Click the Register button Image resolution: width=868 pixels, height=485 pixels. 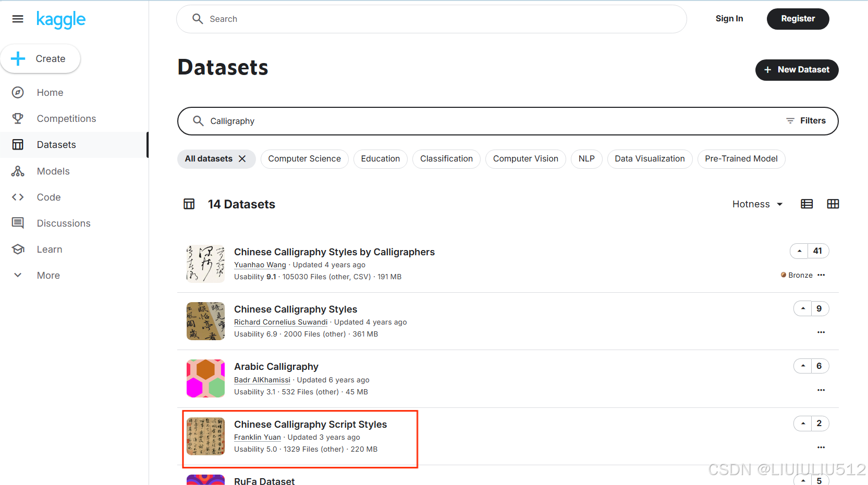(x=798, y=19)
